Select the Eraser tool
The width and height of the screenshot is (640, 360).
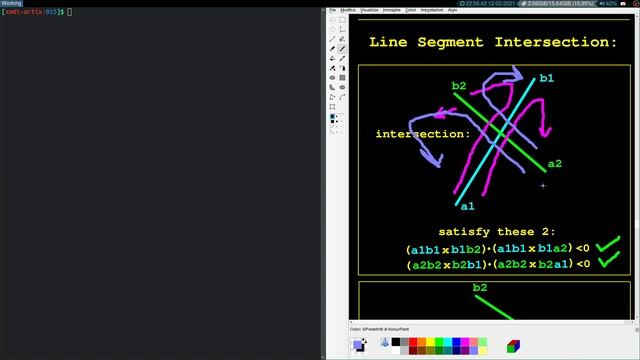coord(332,49)
